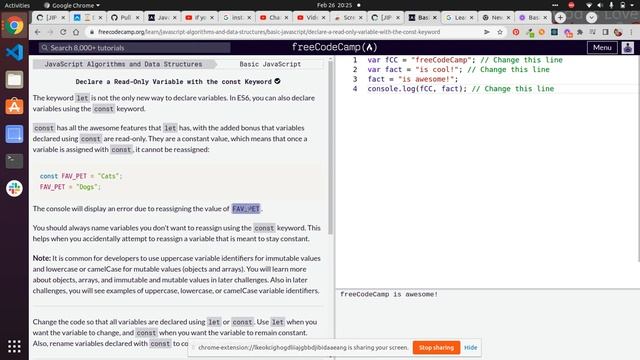Open the Basic JavaScript breadcrumb
Image resolution: width=640 pixels, height=360 pixels.
(x=270, y=64)
